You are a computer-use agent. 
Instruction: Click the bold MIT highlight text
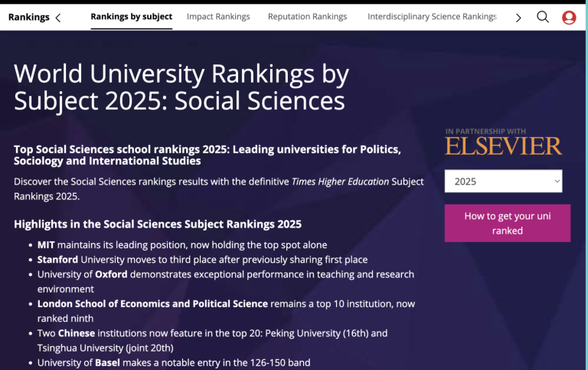(46, 245)
